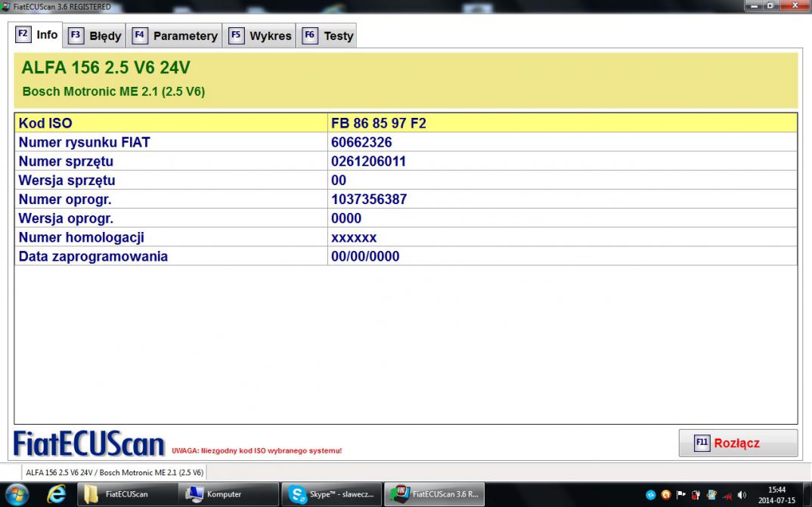
Task: Click the ALFA 156 2.5 V6 24V heading
Action: (106, 68)
